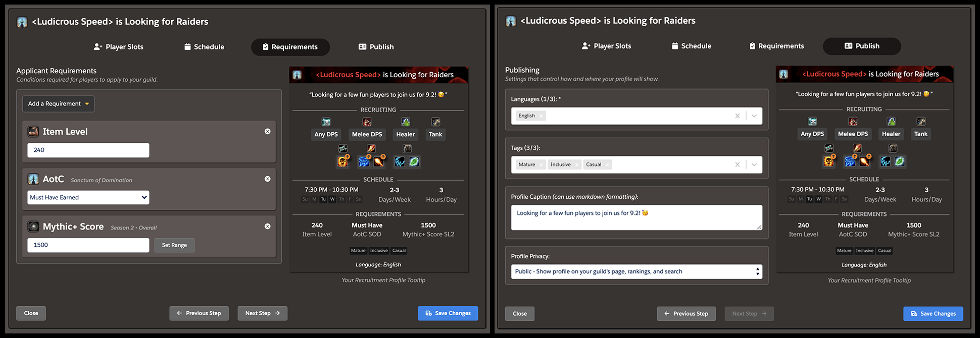Remove the AotC requirement
Screen dimensions: 980x338
click(x=268, y=179)
